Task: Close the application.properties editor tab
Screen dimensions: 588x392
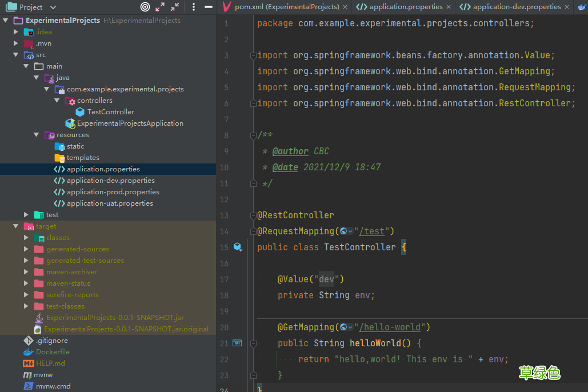Action: 449,7
